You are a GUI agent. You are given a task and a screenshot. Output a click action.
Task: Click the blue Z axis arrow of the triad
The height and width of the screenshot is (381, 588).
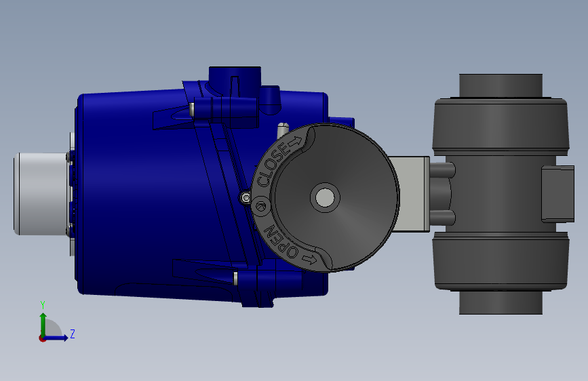56,338
